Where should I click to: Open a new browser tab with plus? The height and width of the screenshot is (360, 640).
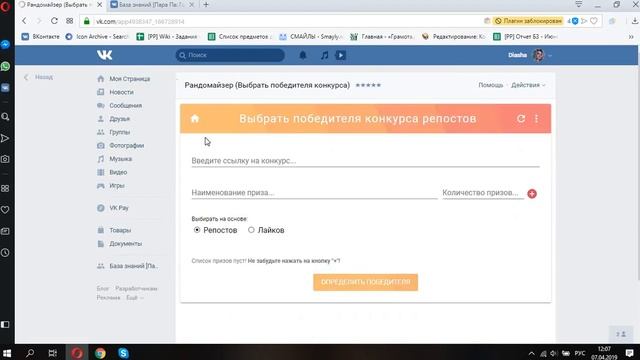tap(206, 5)
